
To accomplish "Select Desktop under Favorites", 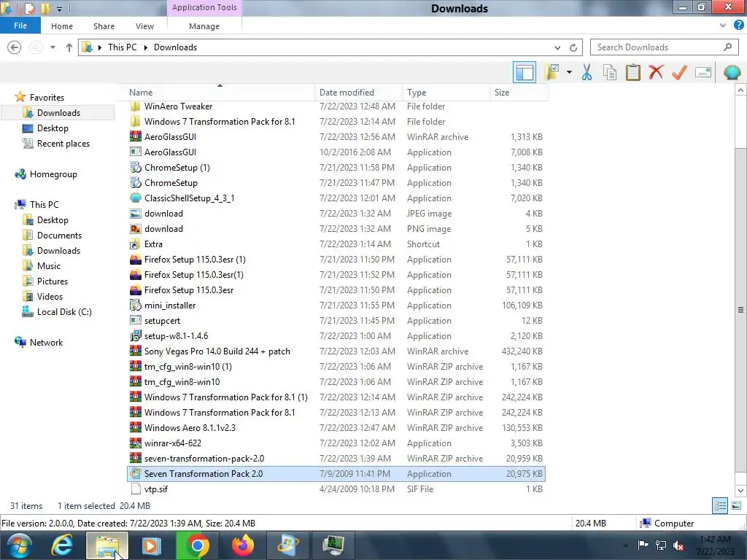I will pyautogui.click(x=53, y=128).
